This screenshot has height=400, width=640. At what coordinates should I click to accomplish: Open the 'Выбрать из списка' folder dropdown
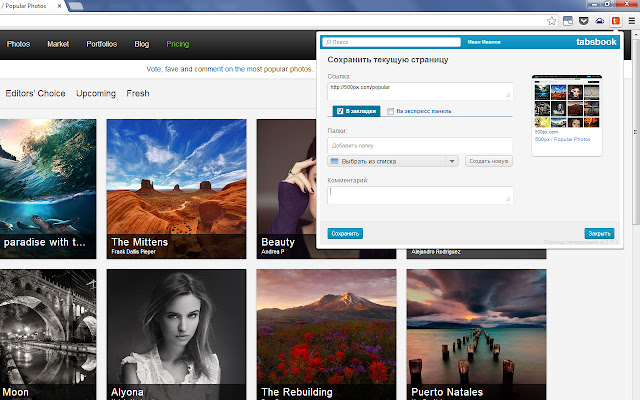point(393,161)
